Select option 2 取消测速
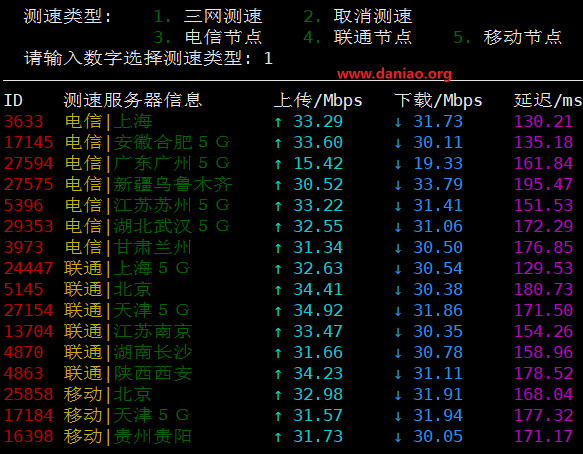The height and width of the screenshot is (454, 583). point(358,16)
